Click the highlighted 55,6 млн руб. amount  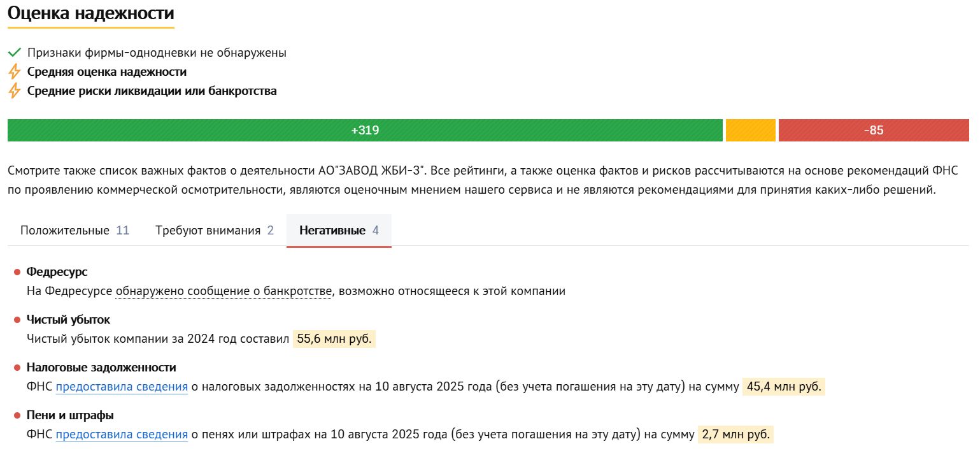(x=334, y=339)
